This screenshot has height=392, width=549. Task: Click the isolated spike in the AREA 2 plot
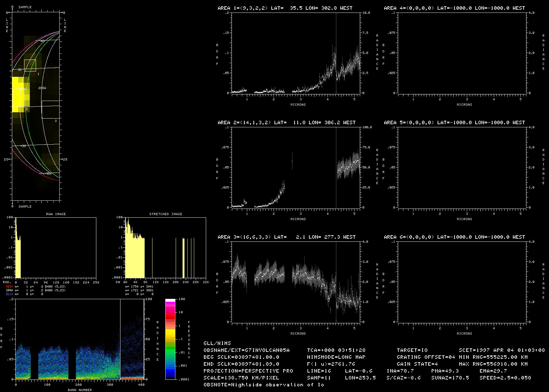click(x=292, y=161)
